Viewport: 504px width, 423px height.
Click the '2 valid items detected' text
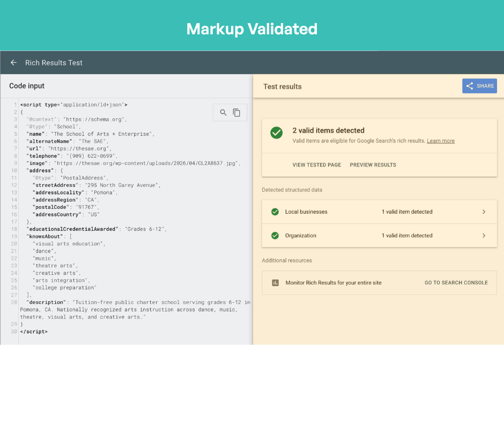[x=328, y=130]
